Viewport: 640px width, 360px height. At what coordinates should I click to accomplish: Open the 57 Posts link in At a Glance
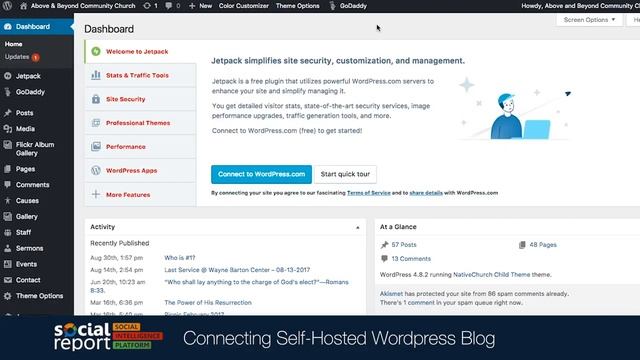click(404, 245)
